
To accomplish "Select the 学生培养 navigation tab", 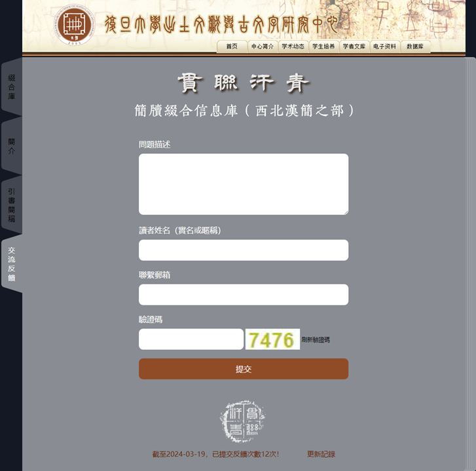I will pyautogui.click(x=323, y=47).
